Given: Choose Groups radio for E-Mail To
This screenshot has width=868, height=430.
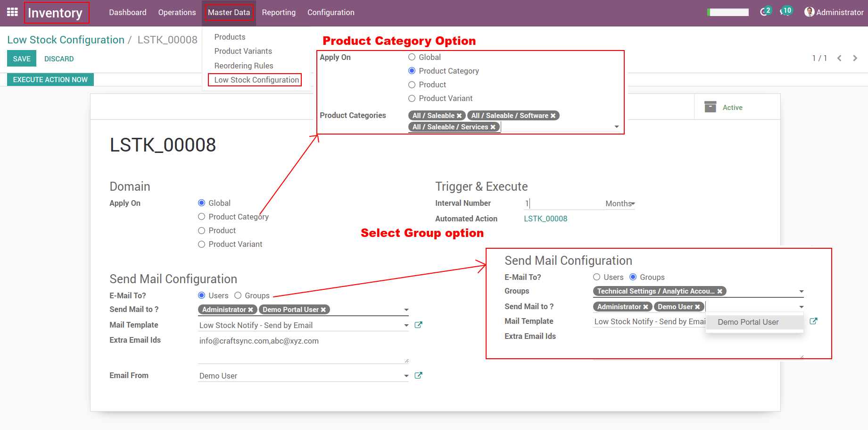Looking at the screenshot, I should 238,295.
